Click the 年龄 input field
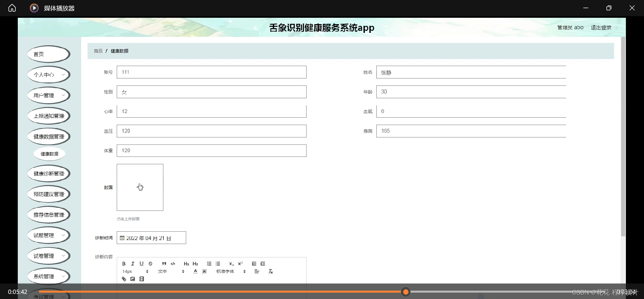 point(471,92)
